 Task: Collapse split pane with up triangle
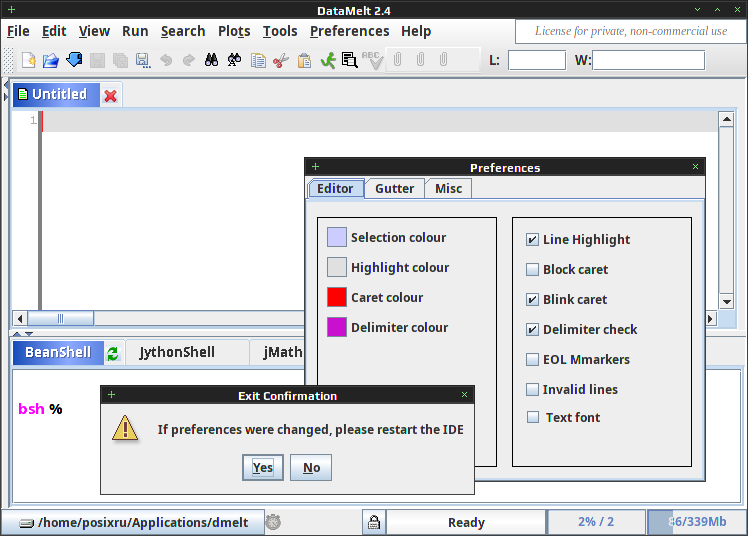click(17, 334)
